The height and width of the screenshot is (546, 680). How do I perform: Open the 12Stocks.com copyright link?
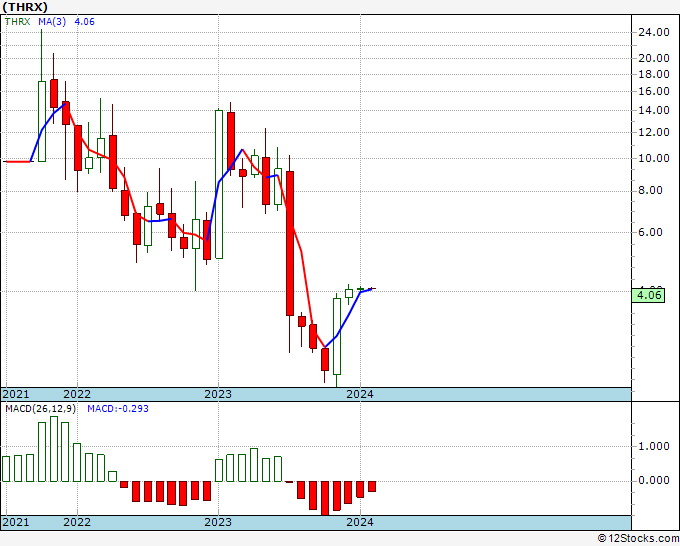coord(638,539)
